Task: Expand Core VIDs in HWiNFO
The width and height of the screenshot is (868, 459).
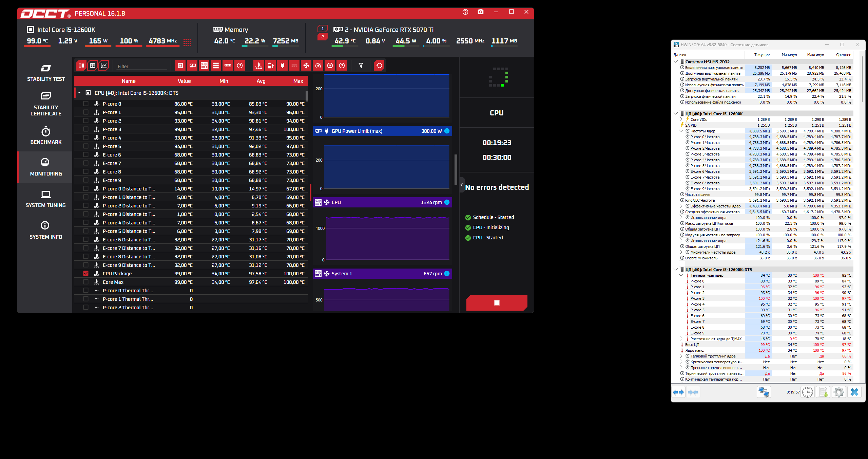Action: tap(681, 120)
